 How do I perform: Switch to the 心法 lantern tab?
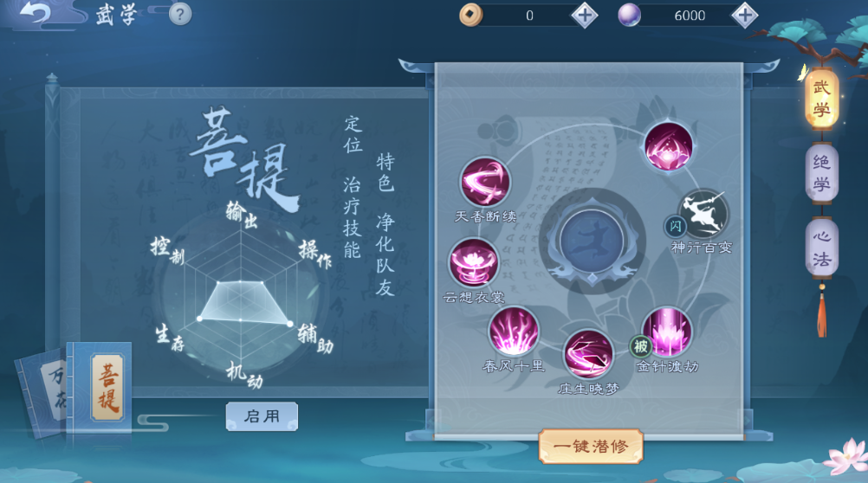821,248
